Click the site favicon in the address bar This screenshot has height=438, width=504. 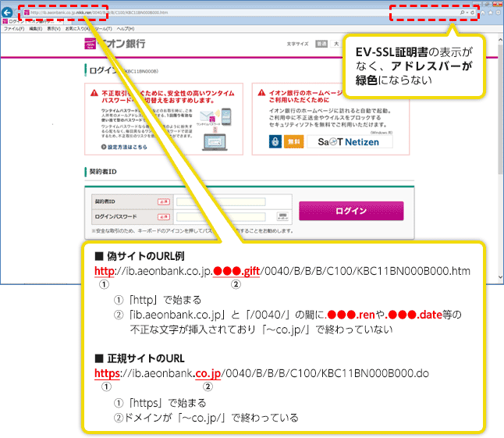coord(27,12)
